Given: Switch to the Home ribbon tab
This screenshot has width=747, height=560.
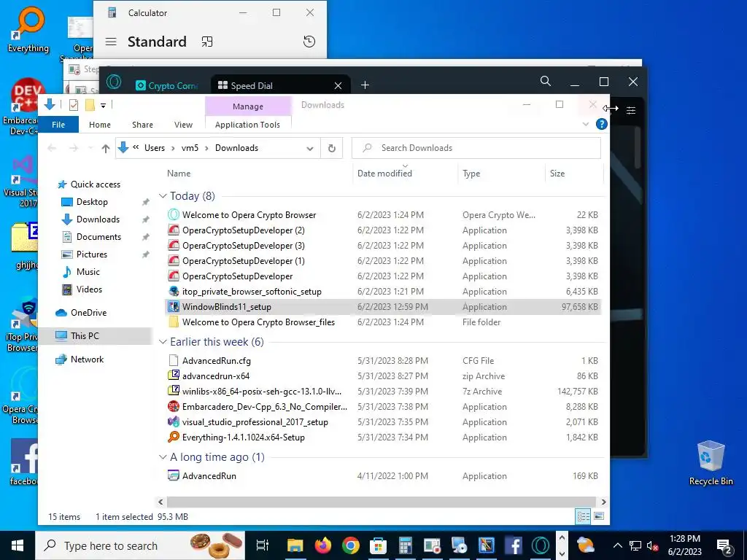Looking at the screenshot, I should (99, 125).
